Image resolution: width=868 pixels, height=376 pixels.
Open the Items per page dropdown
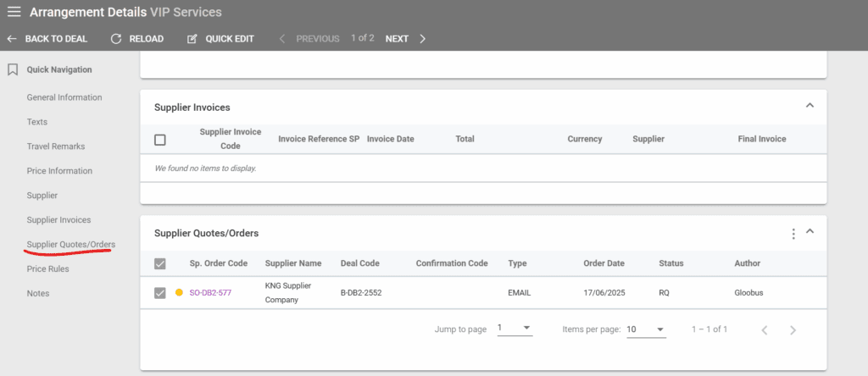pos(646,329)
